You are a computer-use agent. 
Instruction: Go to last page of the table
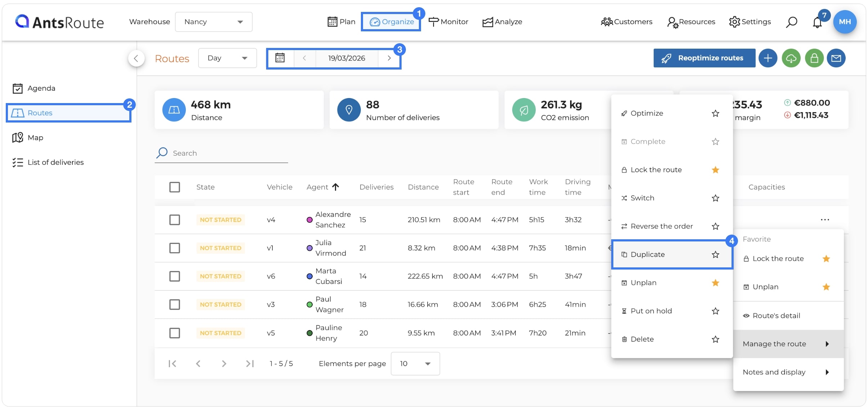point(250,364)
